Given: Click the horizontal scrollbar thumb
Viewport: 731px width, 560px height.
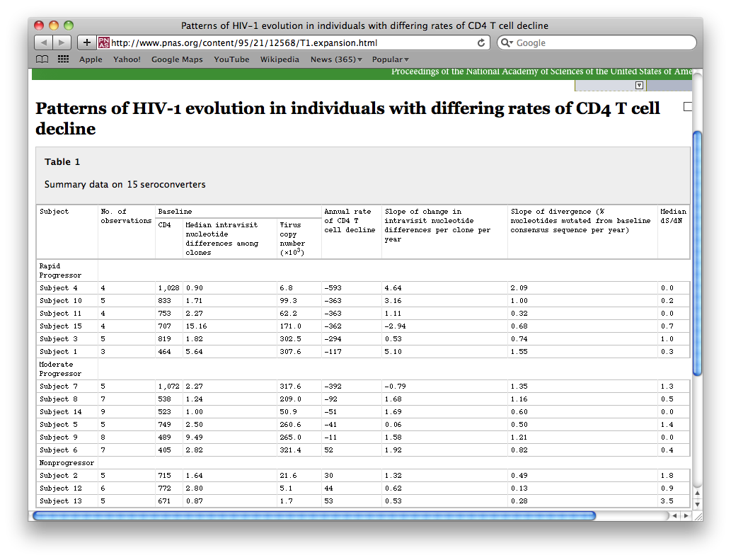Looking at the screenshot, I should (313, 515).
